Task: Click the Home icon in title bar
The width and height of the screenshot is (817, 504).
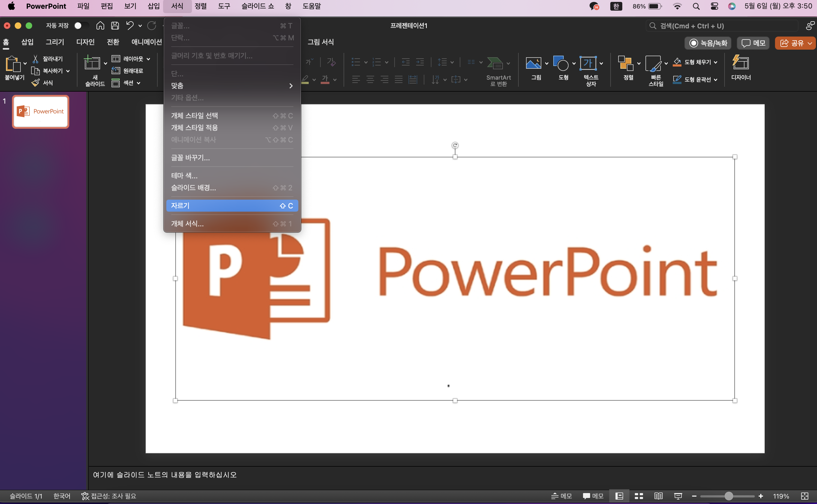Action: tap(100, 26)
